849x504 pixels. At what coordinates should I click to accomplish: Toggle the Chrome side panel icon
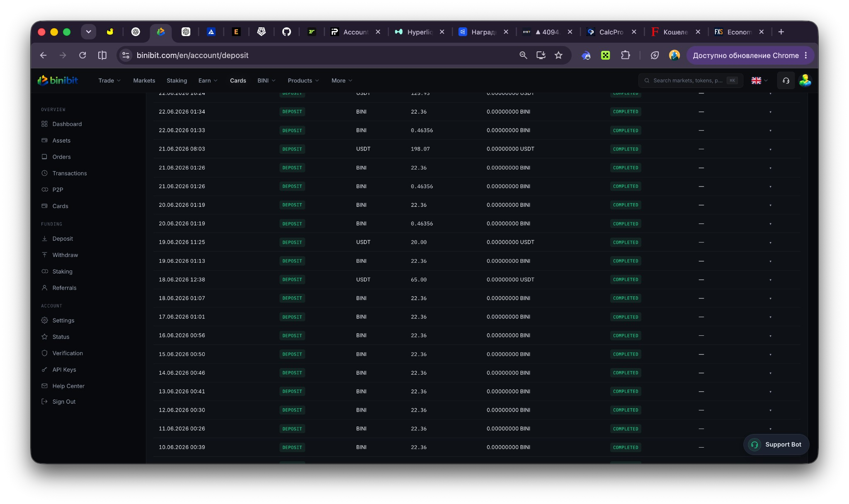[x=102, y=55]
